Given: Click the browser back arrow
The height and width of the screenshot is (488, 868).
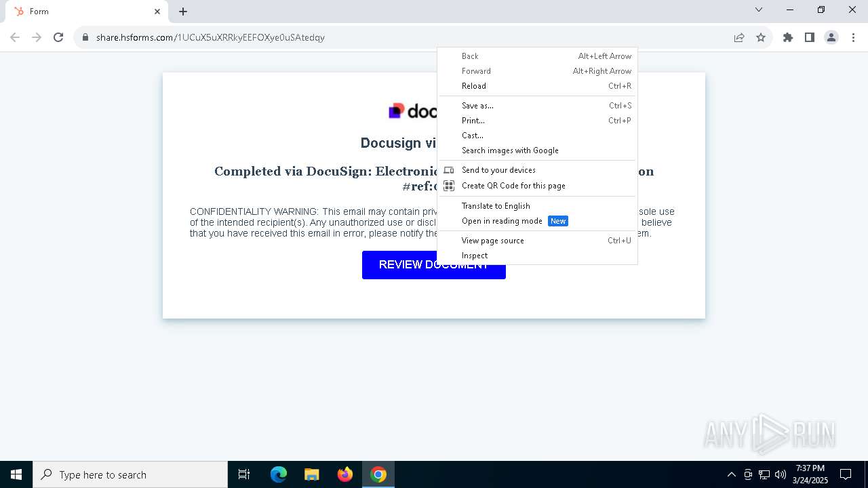Looking at the screenshot, I should (15, 37).
